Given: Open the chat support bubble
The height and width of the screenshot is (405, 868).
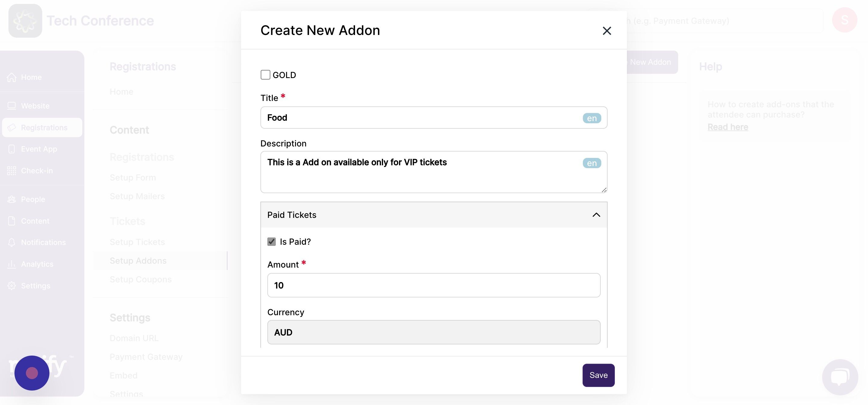Looking at the screenshot, I should 840,377.
